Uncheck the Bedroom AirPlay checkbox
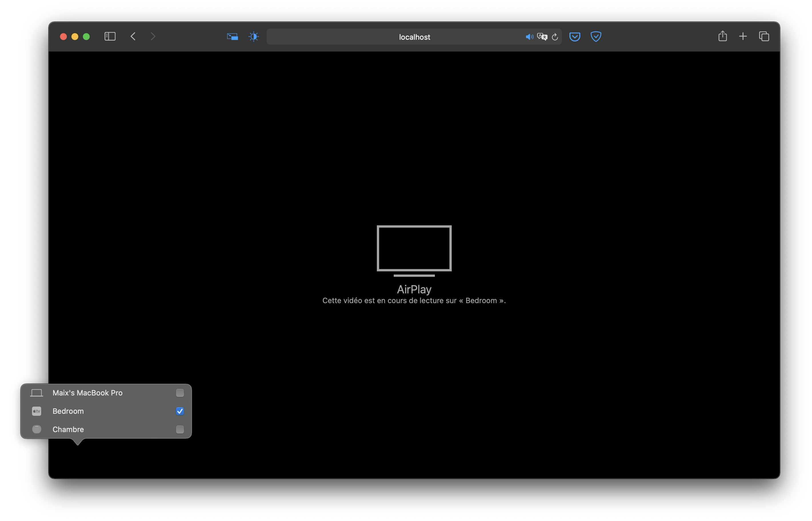812x521 pixels. click(180, 411)
